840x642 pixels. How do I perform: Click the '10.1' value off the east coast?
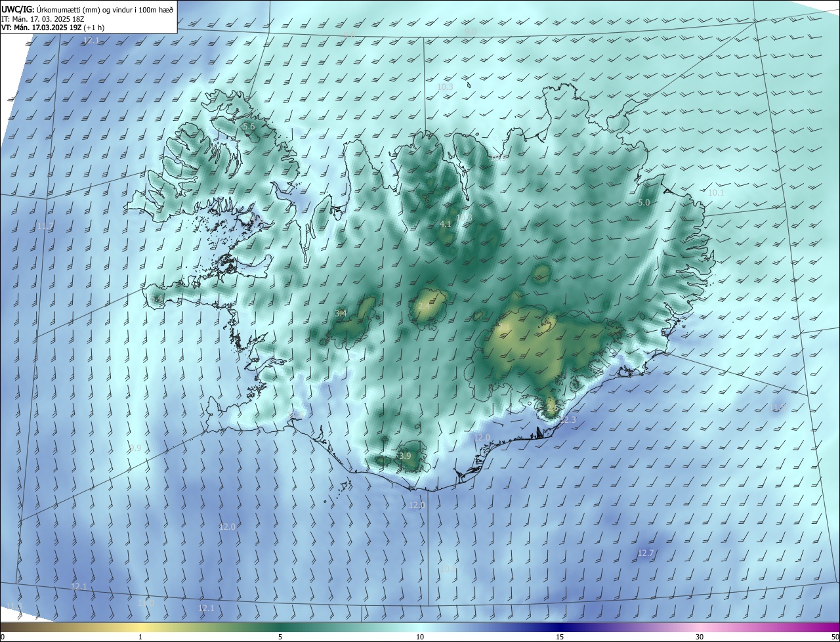(x=716, y=193)
